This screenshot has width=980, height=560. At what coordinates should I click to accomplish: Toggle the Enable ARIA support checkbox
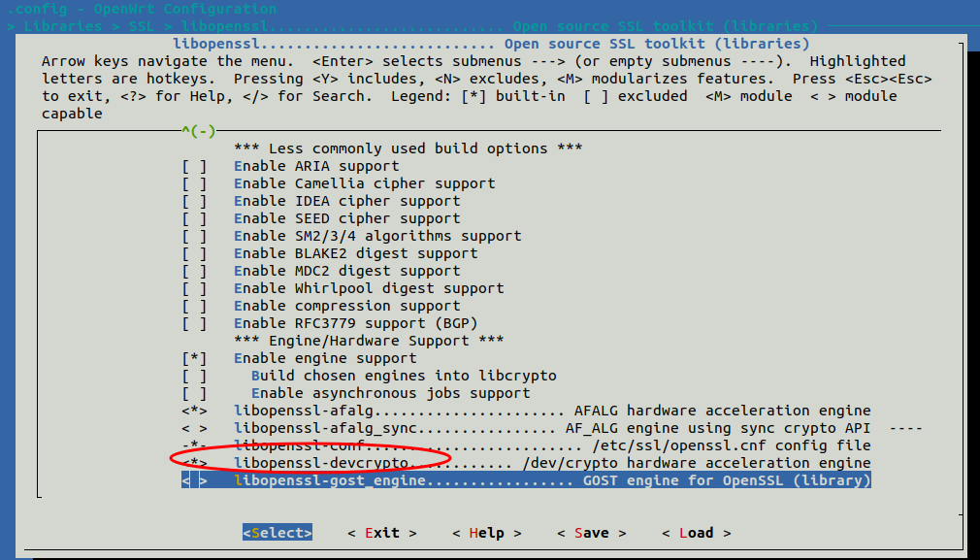pyautogui.click(x=194, y=166)
